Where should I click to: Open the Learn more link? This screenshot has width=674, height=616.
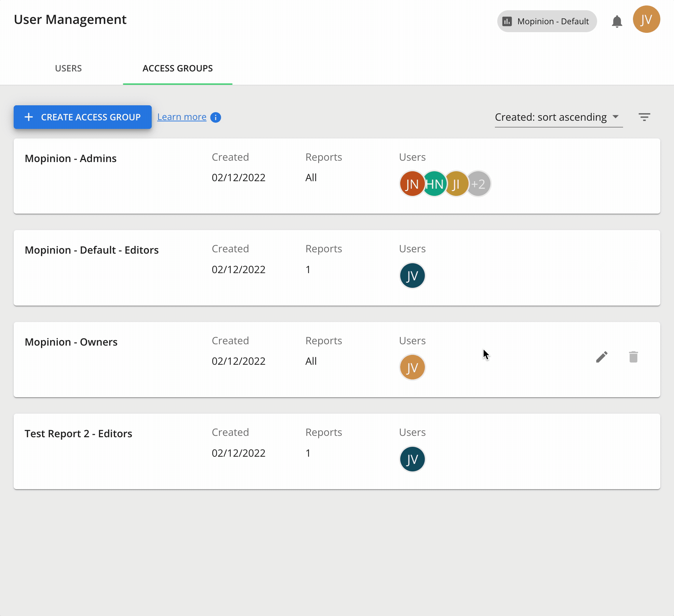181,117
